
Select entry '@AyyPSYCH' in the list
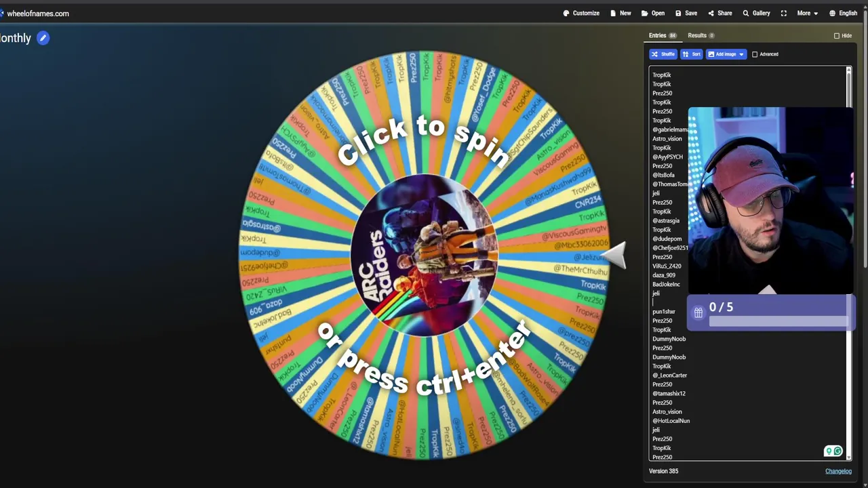pos(667,157)
